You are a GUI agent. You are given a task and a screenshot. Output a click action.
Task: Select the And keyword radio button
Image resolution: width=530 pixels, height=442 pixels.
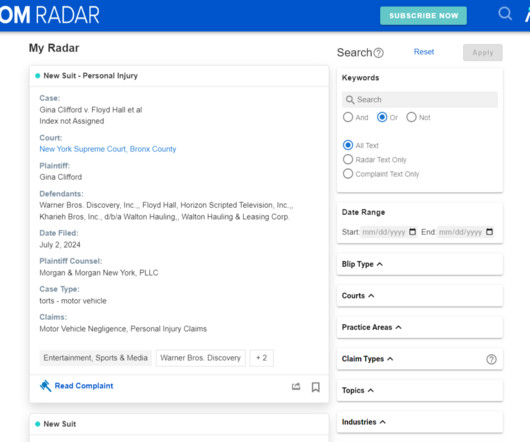348,117
